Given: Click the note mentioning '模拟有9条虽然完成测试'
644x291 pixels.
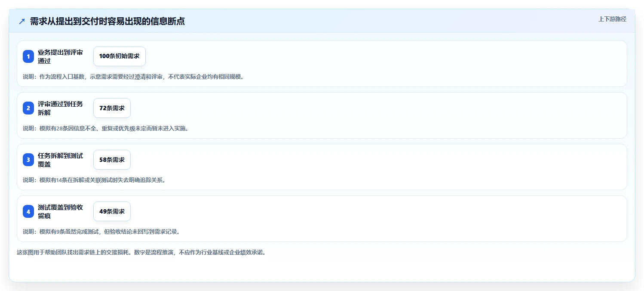Looking at the screenshot, I should (101, 232).
